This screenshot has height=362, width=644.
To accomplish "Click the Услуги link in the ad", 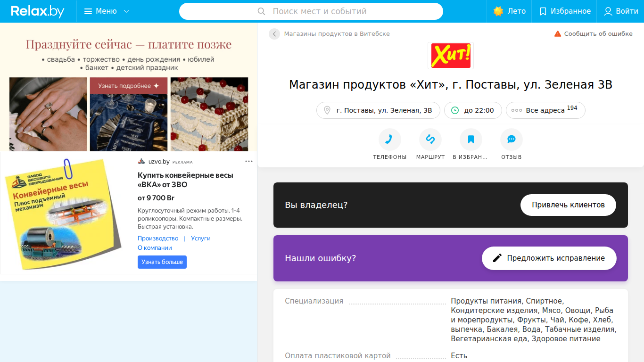I will click(x=201, y=239).
